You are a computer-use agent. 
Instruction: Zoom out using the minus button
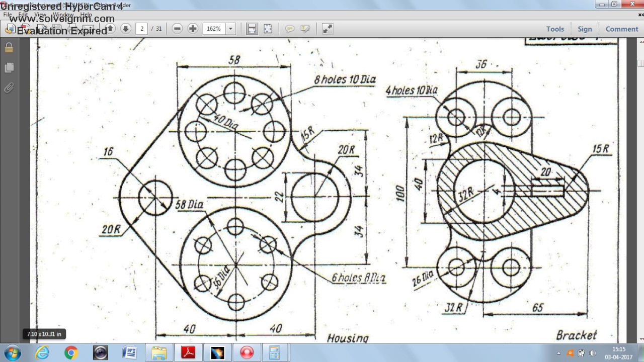click(177, 29)
